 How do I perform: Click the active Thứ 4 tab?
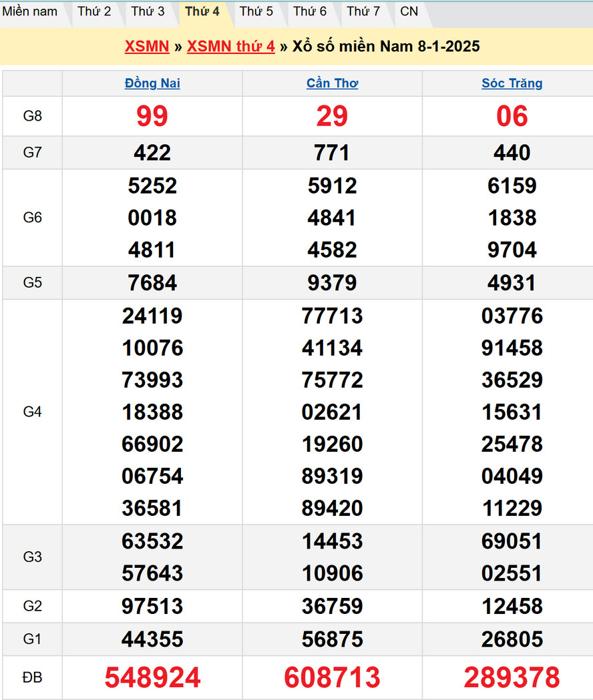pyautogui.click(x=202, y=11)
